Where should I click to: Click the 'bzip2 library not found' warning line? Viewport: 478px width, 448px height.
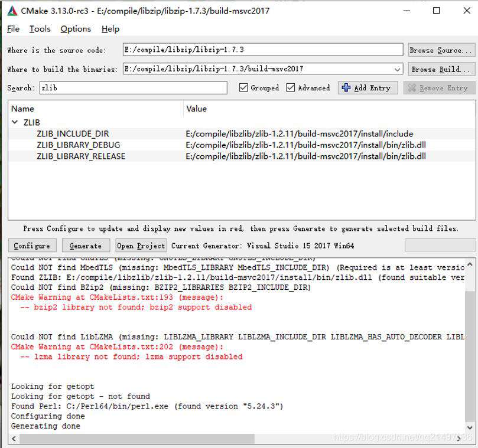136,307
